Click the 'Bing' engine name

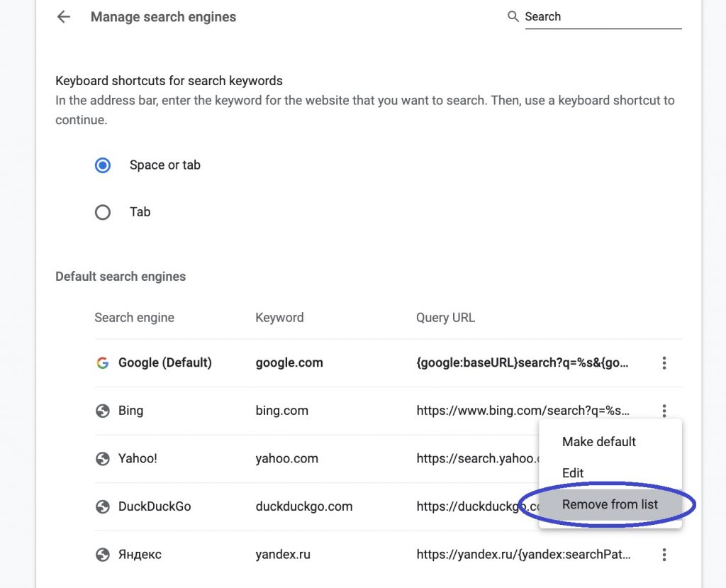pyautogui.click(x=130, y=411)
